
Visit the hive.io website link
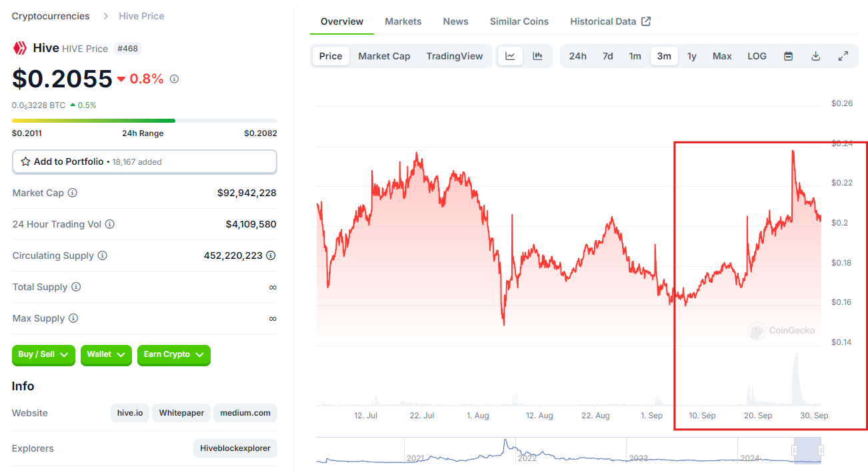130,413
